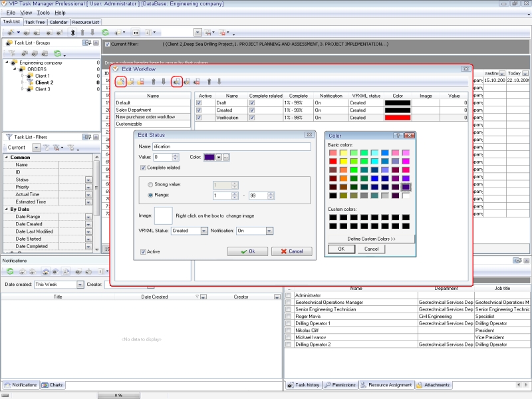Viewport: 532px width, 399px height.
Task: Open the Tools menu
Action: [x=43, y=13]
